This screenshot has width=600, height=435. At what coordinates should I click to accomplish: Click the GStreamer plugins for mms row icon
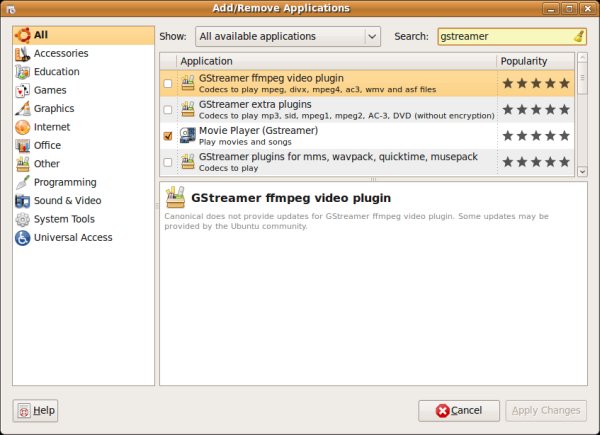(188, 162)
